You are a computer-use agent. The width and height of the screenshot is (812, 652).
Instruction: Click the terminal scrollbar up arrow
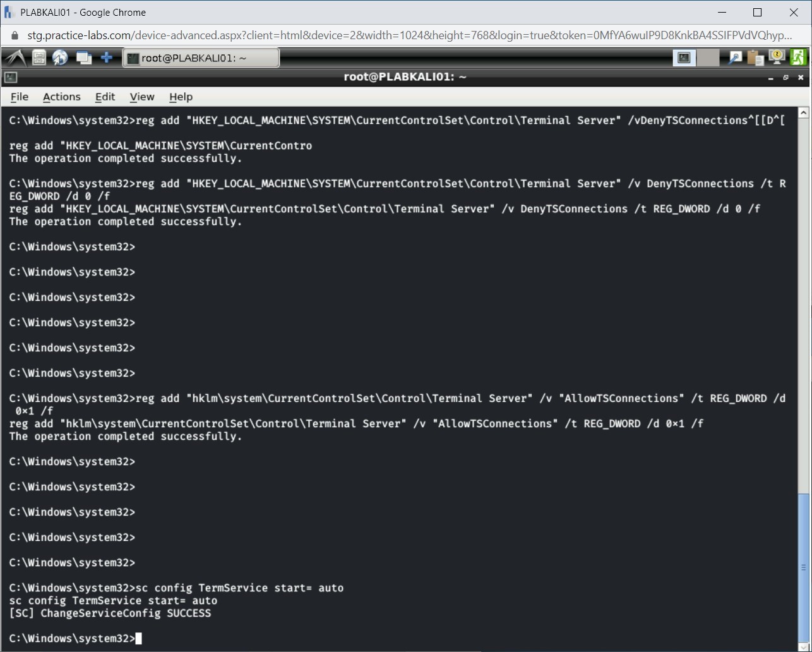click(803, 113)
